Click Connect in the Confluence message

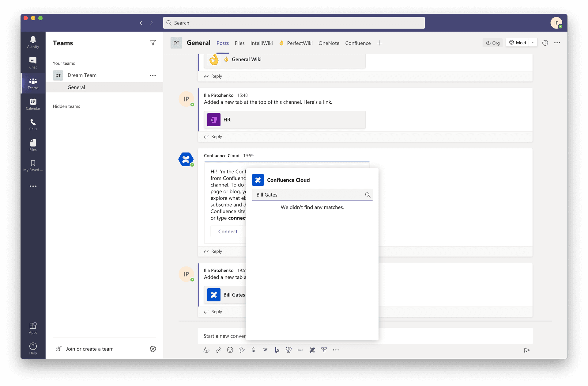point(228,231)
